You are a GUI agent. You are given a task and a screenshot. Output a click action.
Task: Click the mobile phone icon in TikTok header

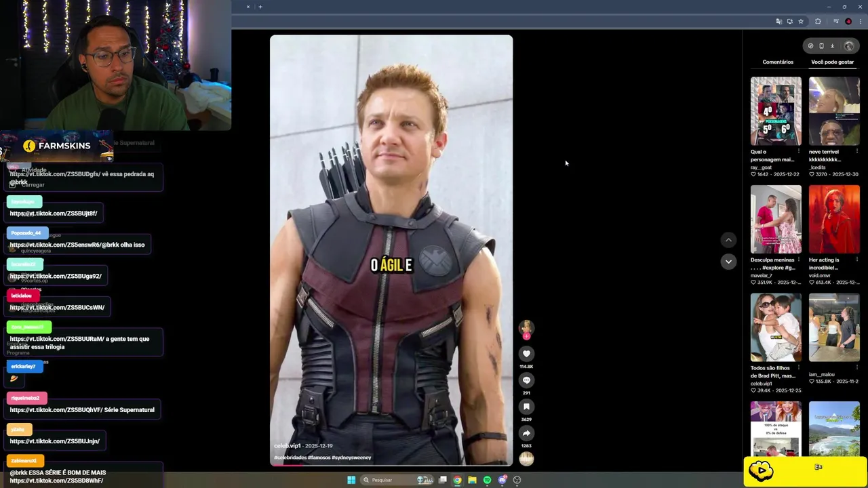tap(821, 46)
